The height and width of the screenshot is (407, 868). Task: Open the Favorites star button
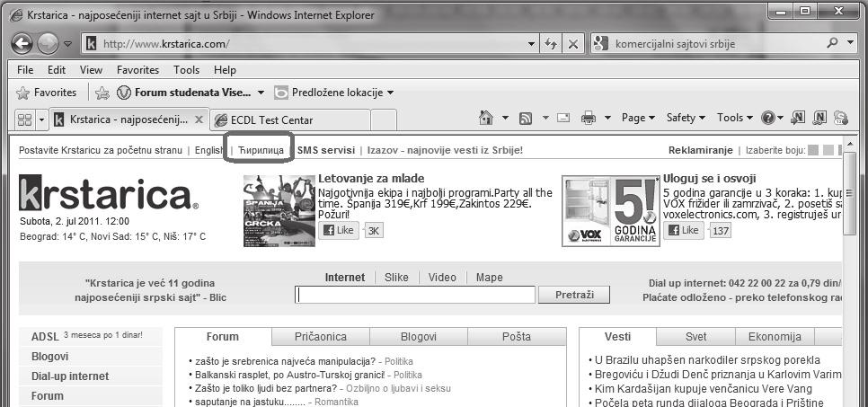[x=47, y=93]
